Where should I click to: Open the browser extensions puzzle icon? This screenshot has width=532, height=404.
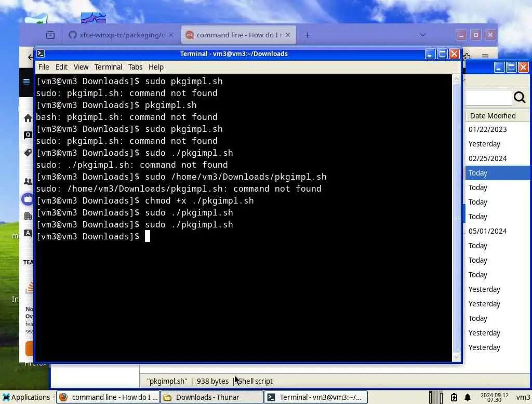(467, 56)
